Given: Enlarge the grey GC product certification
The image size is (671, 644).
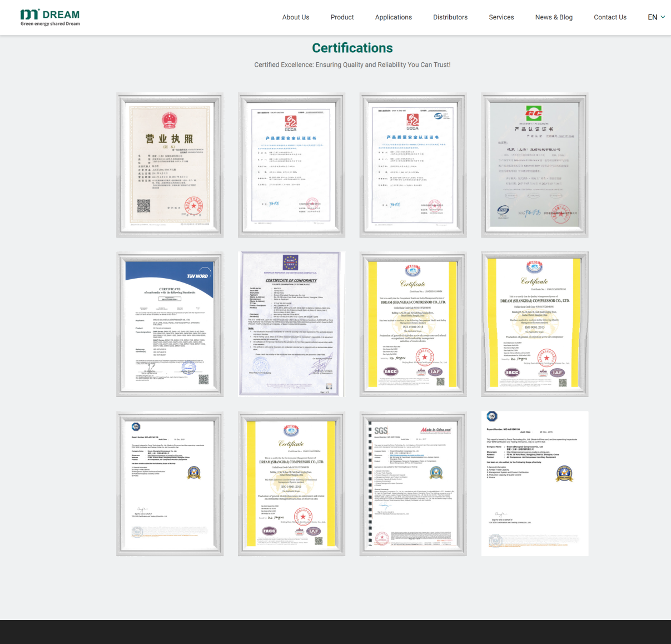Looking at the screenshot, I should pos(534,165).
